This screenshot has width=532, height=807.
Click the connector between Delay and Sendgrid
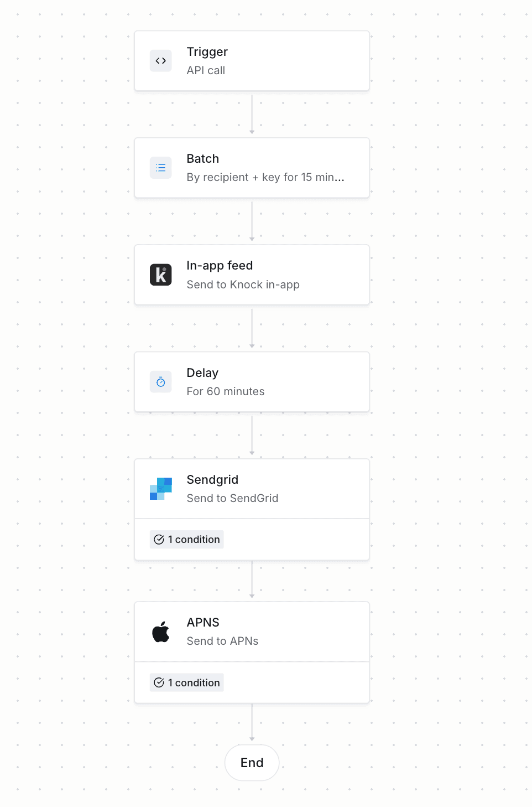click(253, 434)
